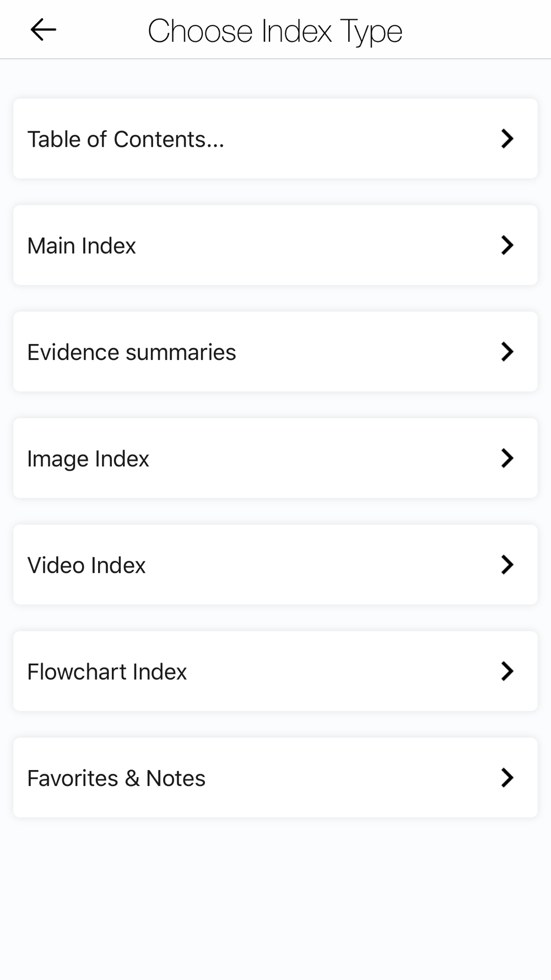Click the Video Index chevron icon

[x=507, y=565]
